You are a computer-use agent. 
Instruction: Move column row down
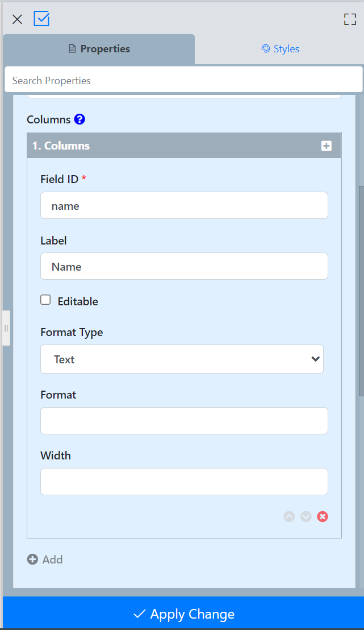pyautogui.click(x=306, y=517)
